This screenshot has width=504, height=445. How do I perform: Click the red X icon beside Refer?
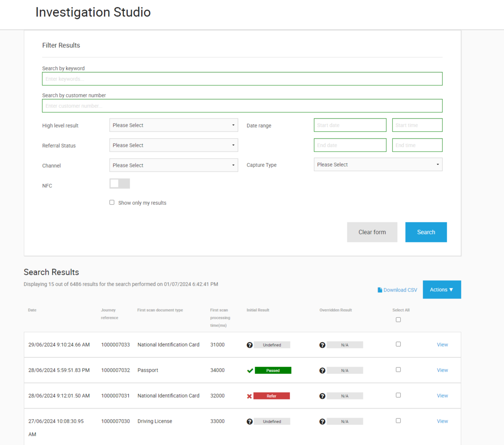(x=250, y=396)
